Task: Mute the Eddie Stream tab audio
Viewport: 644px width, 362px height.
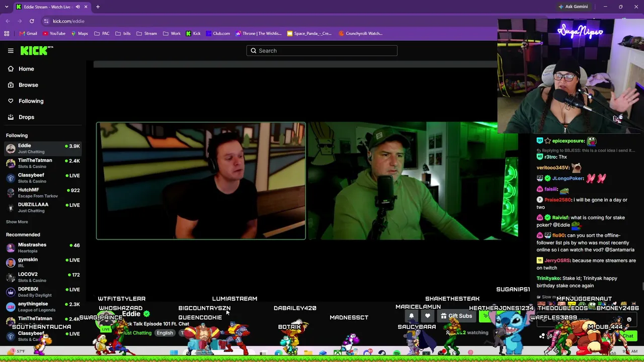Action: (x=78, y=7)
